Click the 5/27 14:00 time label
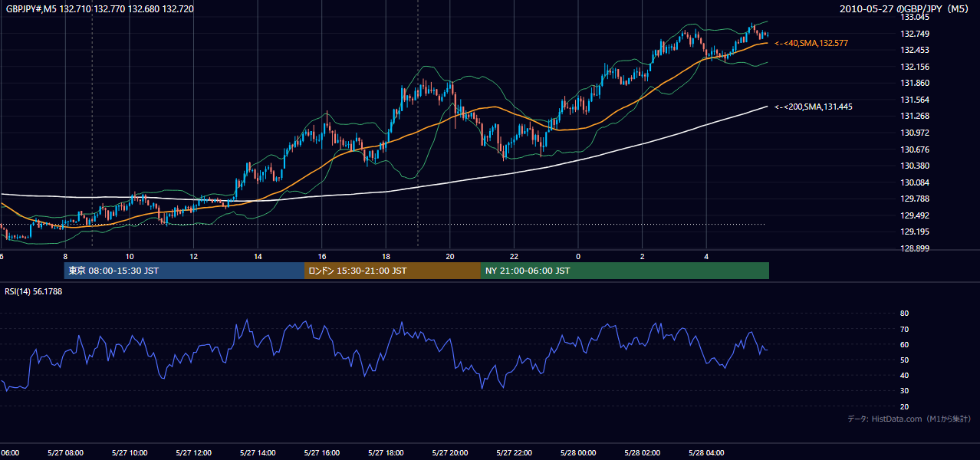The width and height of the screenshot is (980, 460). [258, 452]
